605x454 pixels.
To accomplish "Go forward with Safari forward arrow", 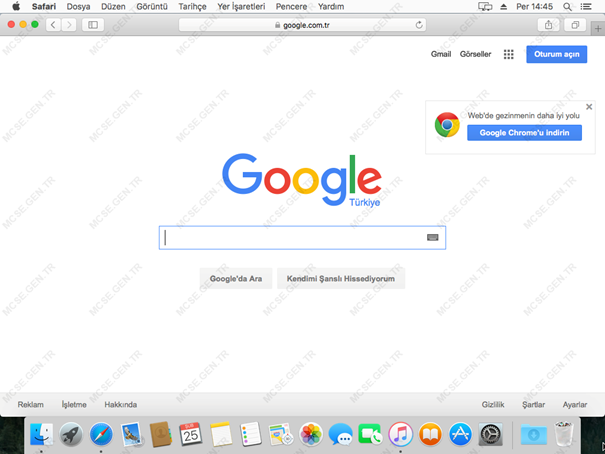I will click(69, 25).
